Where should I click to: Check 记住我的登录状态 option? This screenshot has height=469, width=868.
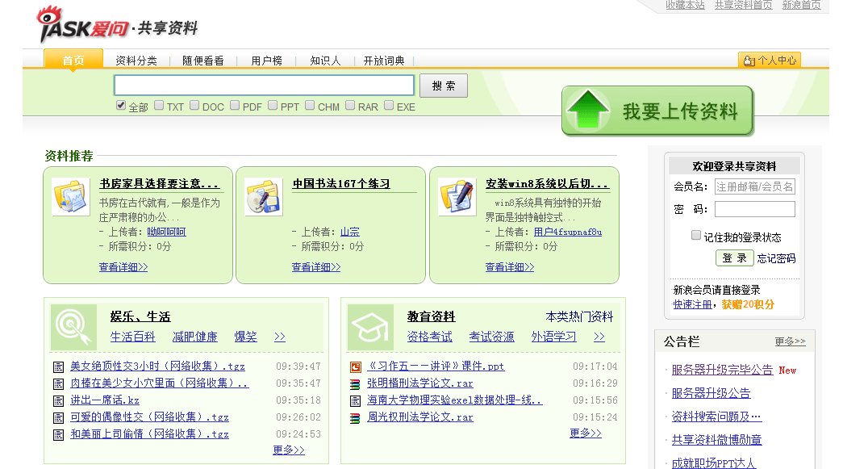tap(696, 236)
